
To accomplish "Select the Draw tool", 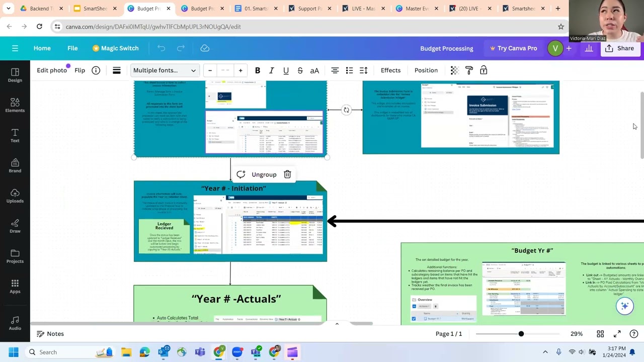I will 15,226.
